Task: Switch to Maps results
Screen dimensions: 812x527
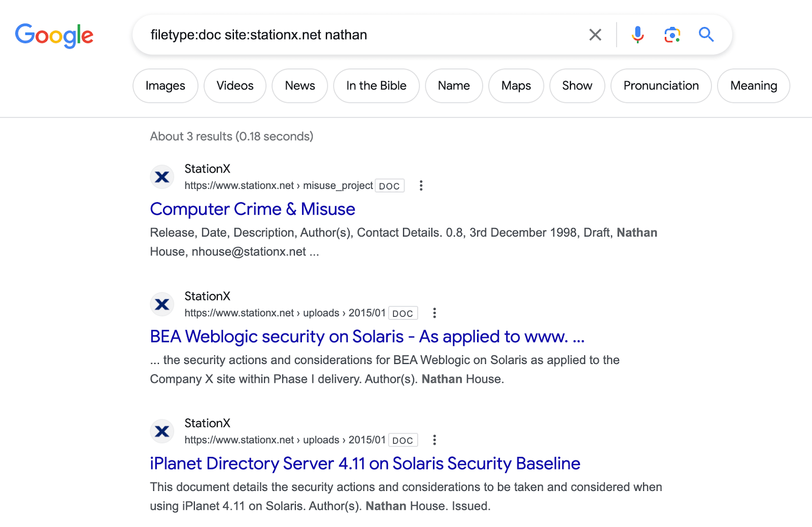Action: tap(516, 86)
